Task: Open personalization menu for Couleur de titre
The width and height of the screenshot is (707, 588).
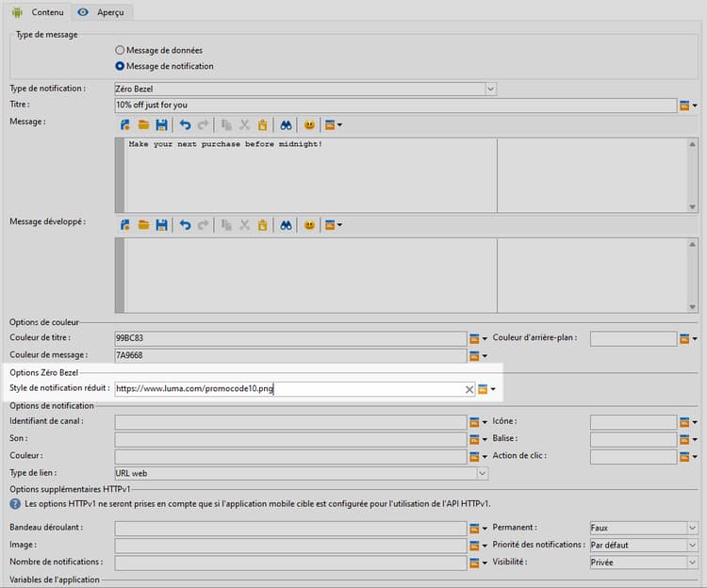Action: 478,338
